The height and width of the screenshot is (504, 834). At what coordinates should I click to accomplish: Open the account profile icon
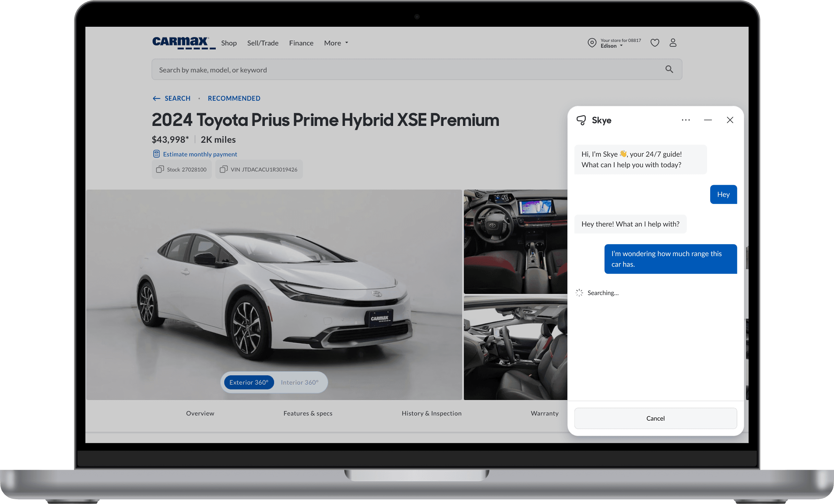pos(673,43)
